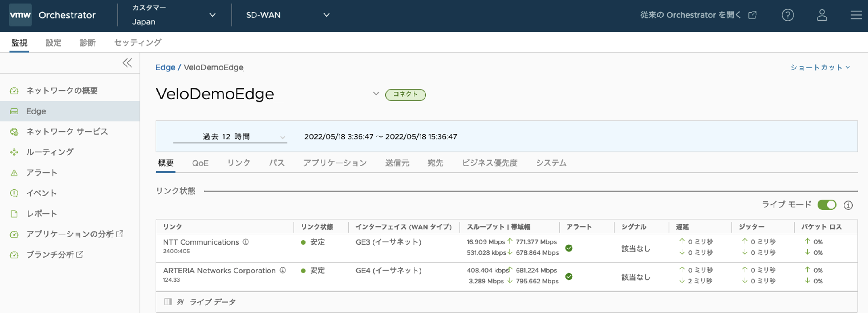Image resolution: width=868 pixels, height=314 pixels.
Task: Toggle the ライブ モード switch
Action: tap(826, 205)
